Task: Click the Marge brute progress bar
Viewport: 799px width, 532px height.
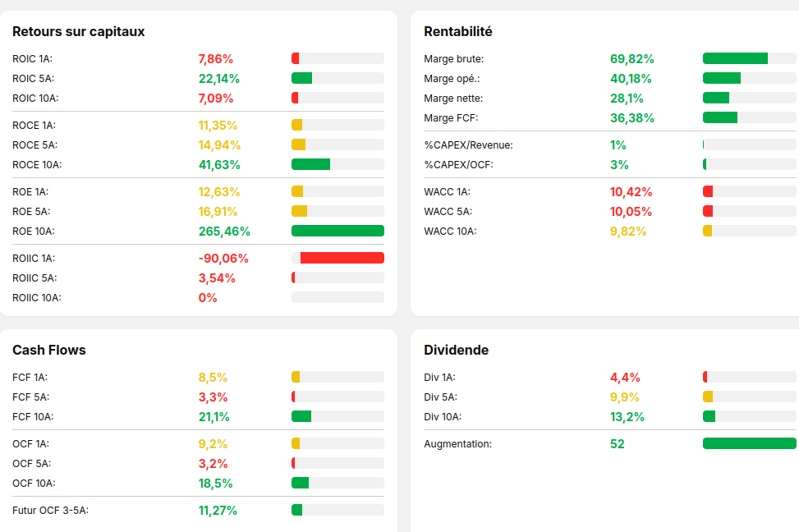Action: pyautogui.click(x=749, y=58)
